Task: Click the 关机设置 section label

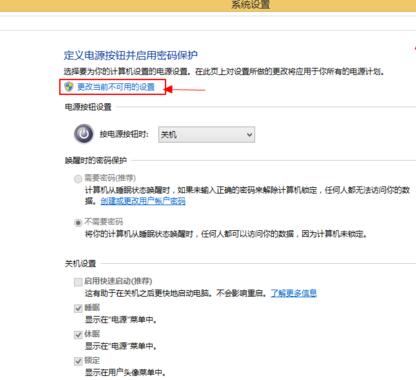Action: click(x=80, y=264)
